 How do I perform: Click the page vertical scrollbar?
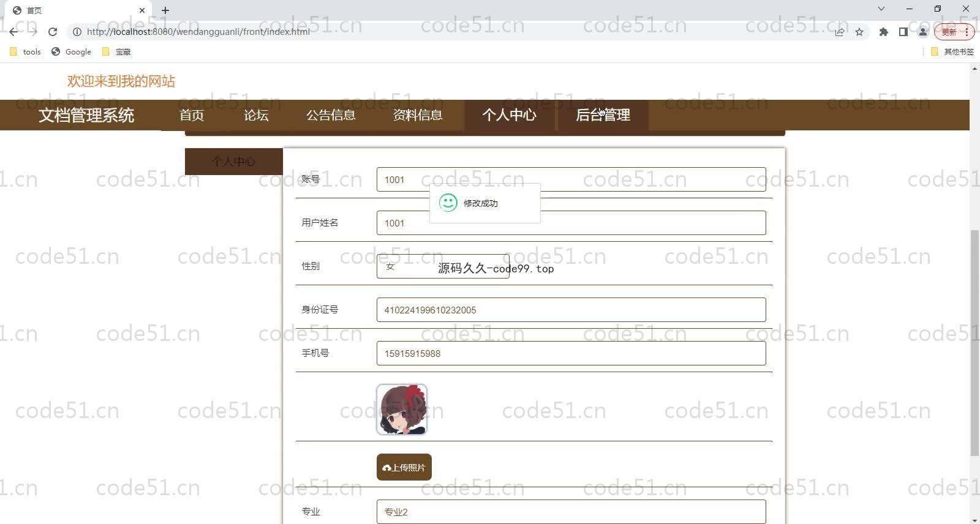coord(974,343)
